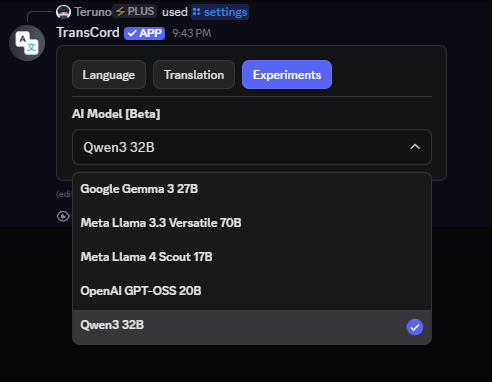Open the Translation tab
492x382 pixels.
tap(194, 75)
